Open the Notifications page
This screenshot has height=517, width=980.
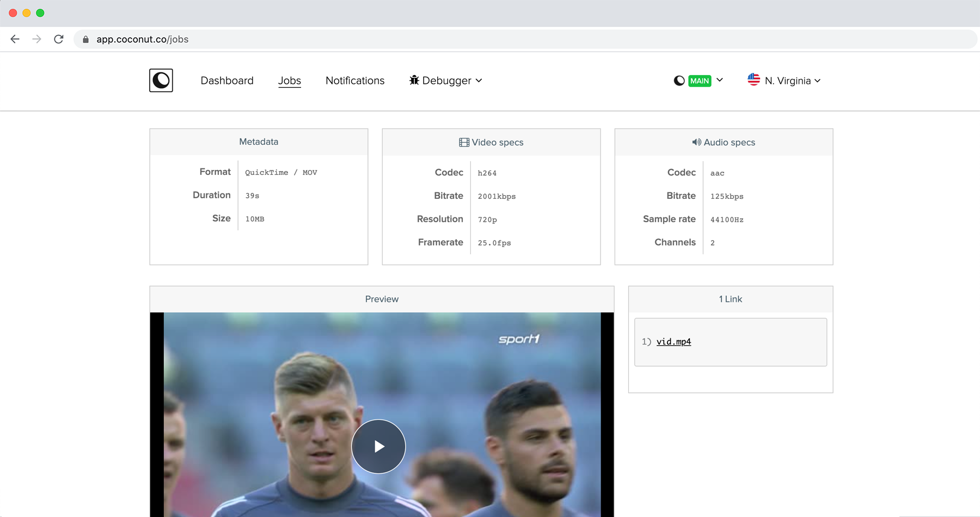click(354, 80)
